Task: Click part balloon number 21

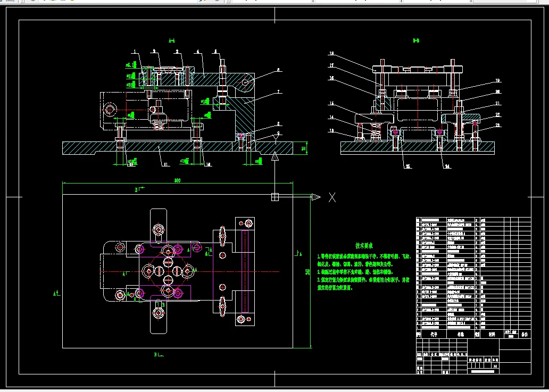Action: tap(497, 104)
